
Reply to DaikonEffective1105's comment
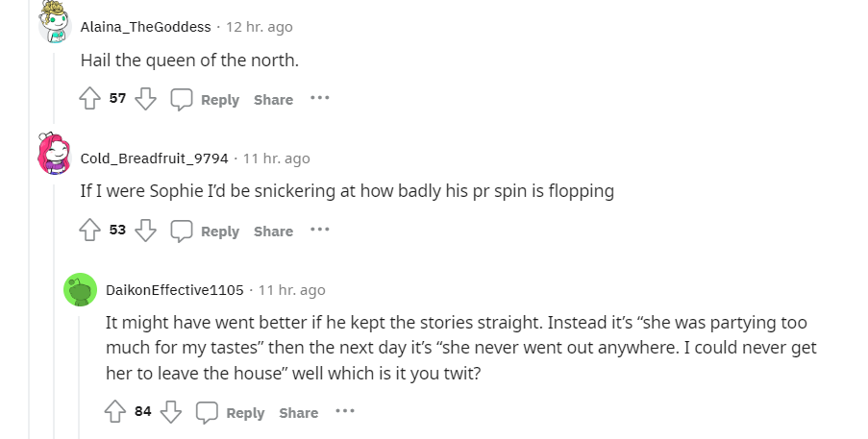pos(231,412)
